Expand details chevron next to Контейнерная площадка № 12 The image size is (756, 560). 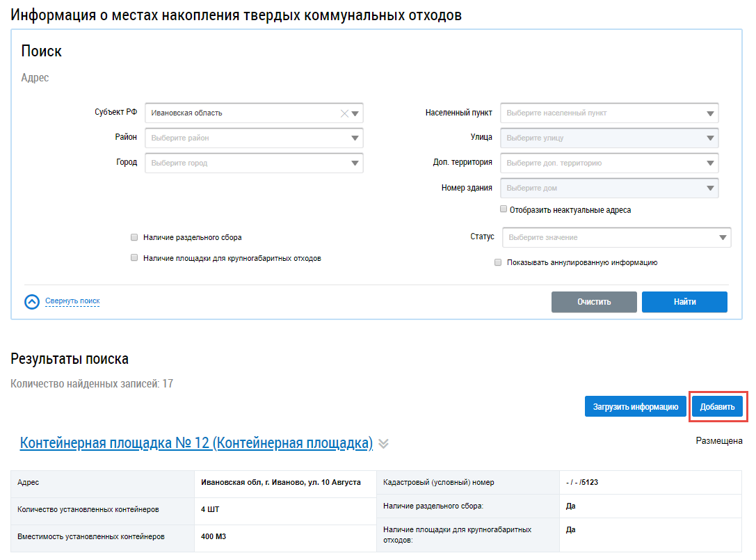(384, 444)
